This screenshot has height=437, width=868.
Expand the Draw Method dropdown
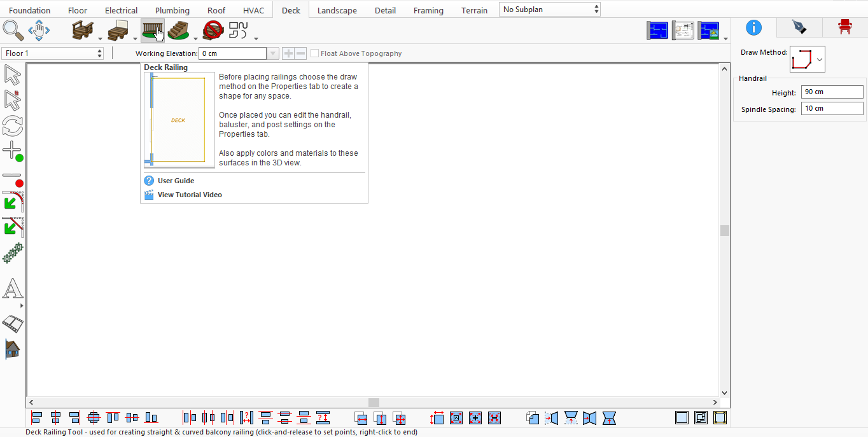pos(820,59)
